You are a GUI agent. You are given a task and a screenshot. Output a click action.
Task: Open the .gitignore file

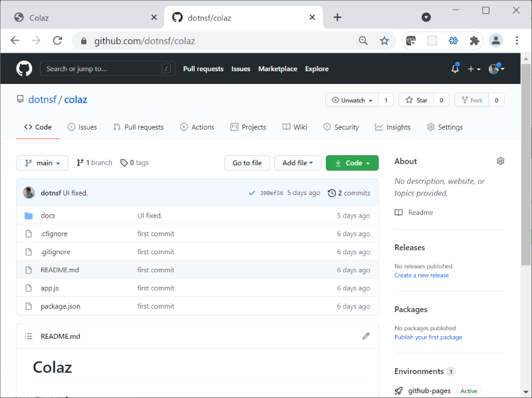[55, 252]
